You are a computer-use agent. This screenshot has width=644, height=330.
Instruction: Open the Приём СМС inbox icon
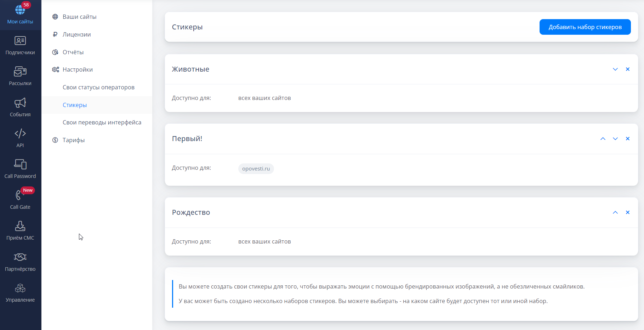(x=20, y=226)
